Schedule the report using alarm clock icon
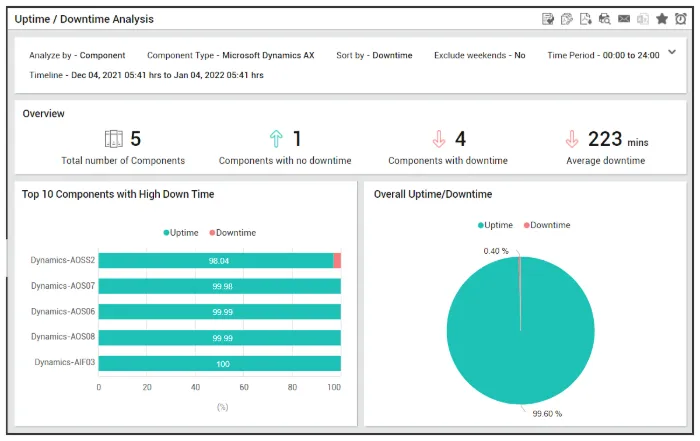Viewport: 700px width, 441px height. coord(681,19)
